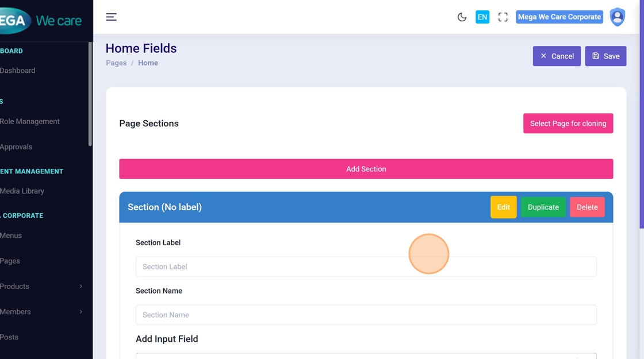This screenshot has height=359, width=644.
Task: Save the Home Fields page
Action: (x=605, y=56)
